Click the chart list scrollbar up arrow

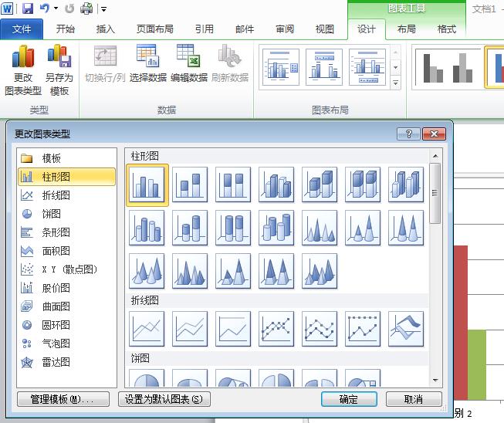point(435,156)
